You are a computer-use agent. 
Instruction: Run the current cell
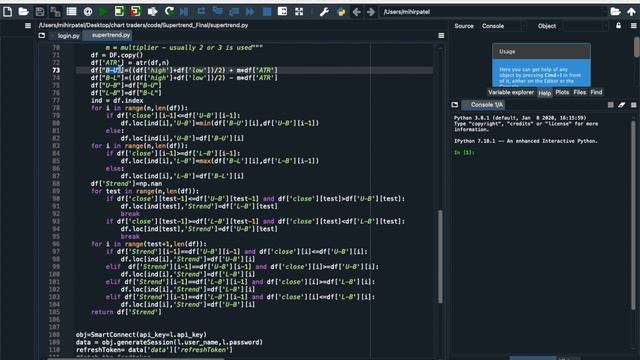[119, 12]
